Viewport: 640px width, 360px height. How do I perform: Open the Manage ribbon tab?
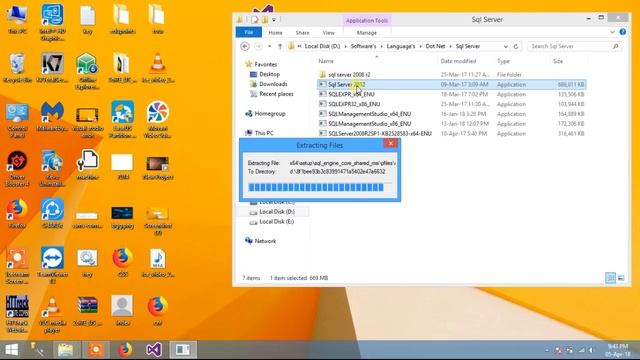pyautogui.click(x=367, y=33)
